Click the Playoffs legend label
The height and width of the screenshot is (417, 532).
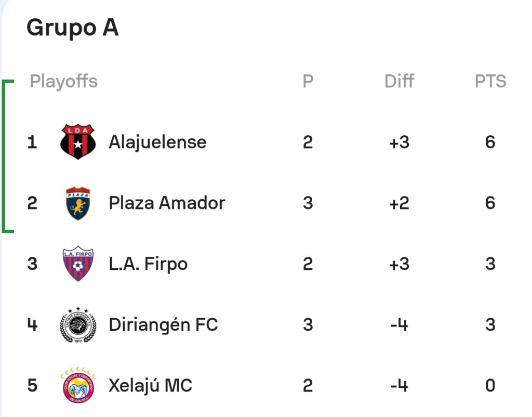click(x=63, y=81)
